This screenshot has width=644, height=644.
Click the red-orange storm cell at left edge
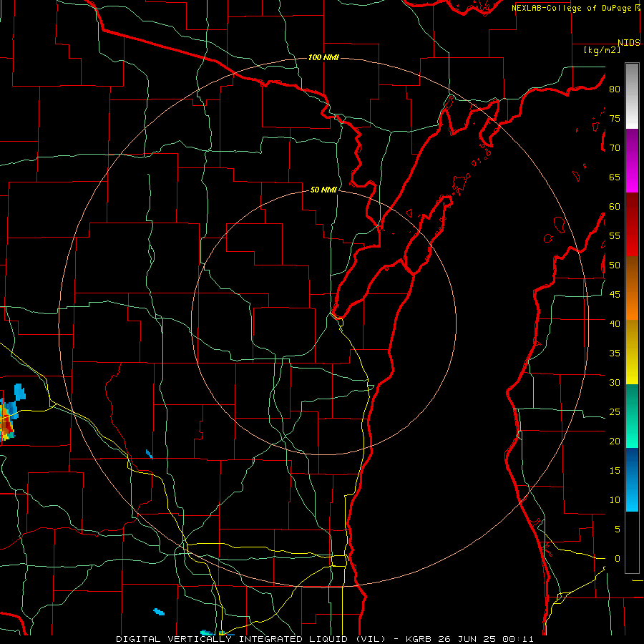point(7,422)
